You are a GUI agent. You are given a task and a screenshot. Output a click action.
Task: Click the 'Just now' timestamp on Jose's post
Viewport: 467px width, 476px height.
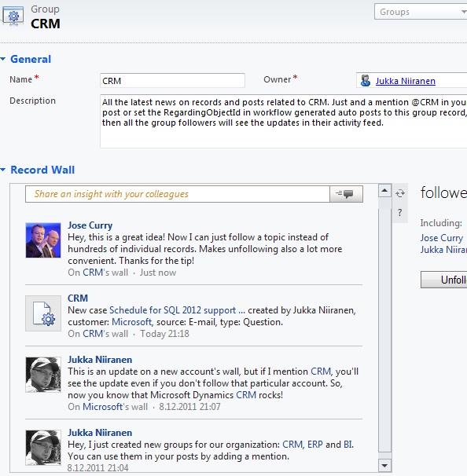point(158,273)
